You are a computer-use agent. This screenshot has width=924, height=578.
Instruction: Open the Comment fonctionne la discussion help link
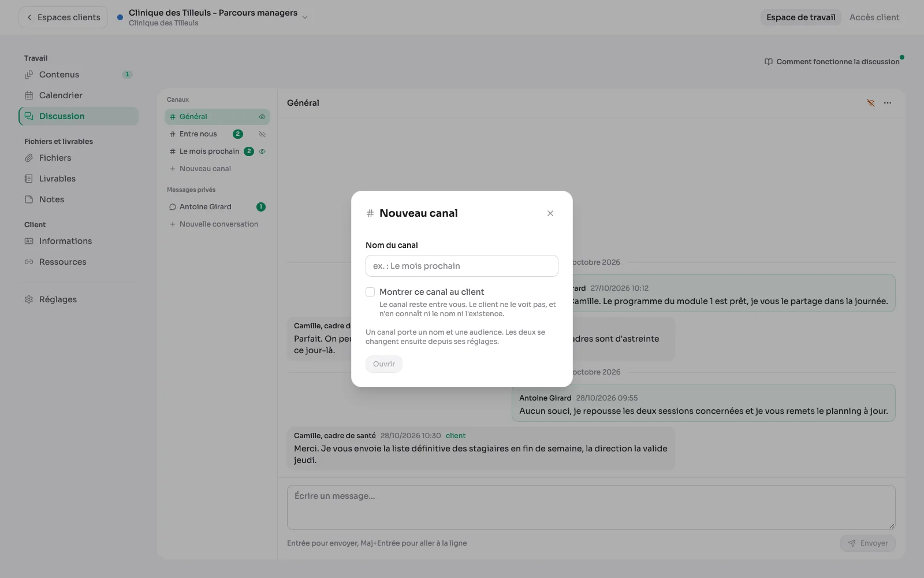(832, 62)
